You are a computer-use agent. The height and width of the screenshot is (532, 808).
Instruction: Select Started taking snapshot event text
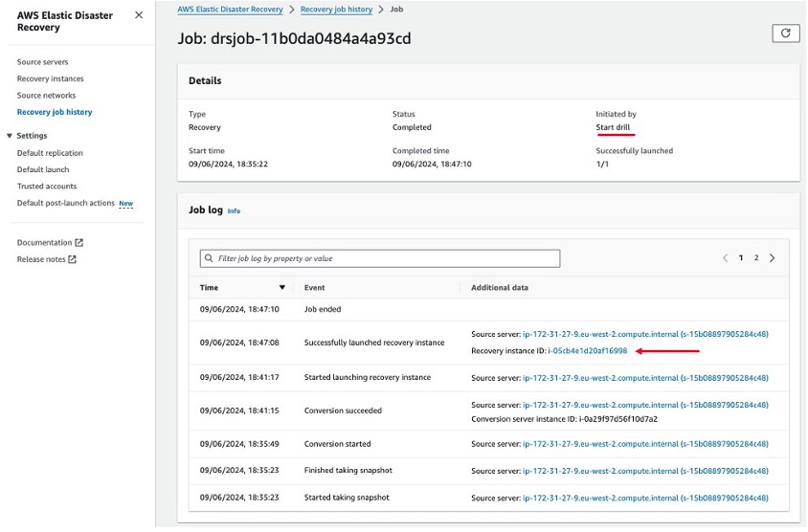(347, 498)
